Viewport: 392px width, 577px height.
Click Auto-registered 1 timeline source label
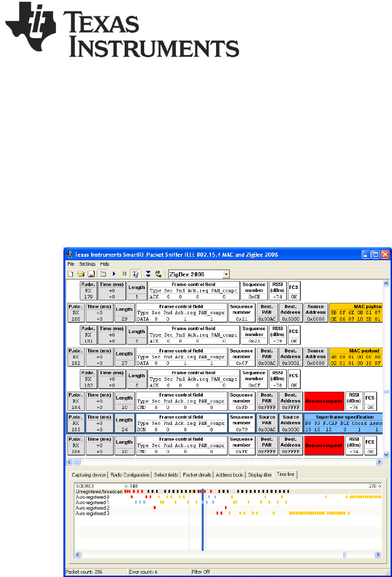pyautogui.click(x=92, y=502)
